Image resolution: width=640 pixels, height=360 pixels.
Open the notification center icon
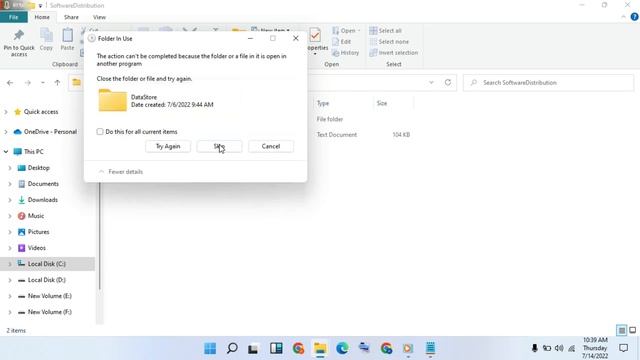[x=623, y=348]
